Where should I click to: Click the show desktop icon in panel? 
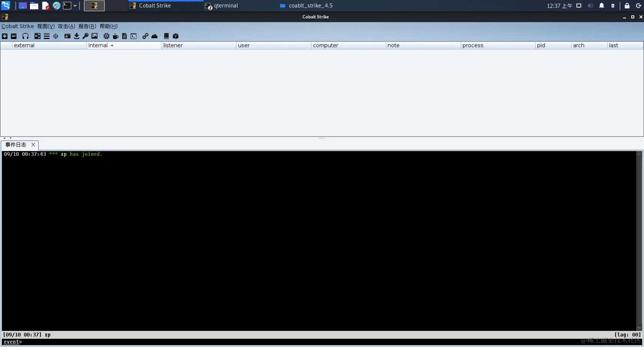pos(23,6)
